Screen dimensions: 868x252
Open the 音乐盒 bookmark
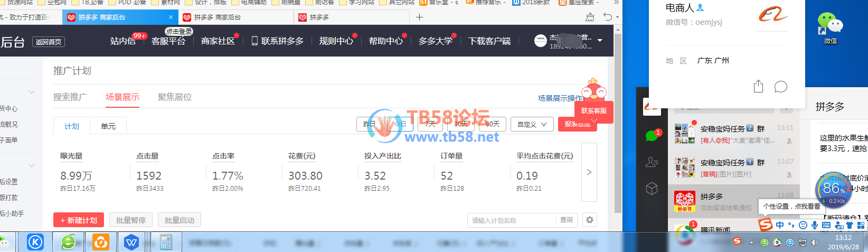[439, 2]
